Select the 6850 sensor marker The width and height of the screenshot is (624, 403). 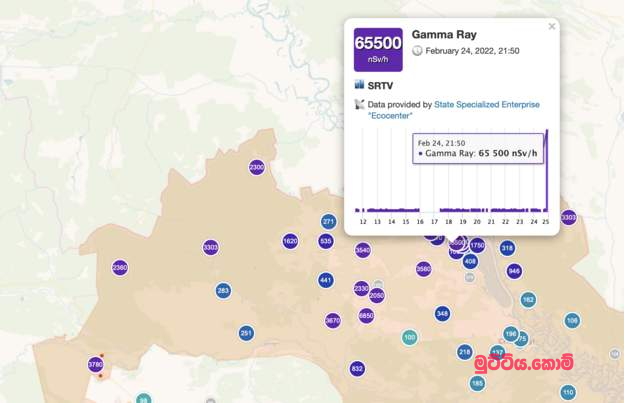[x=366, y=315]
